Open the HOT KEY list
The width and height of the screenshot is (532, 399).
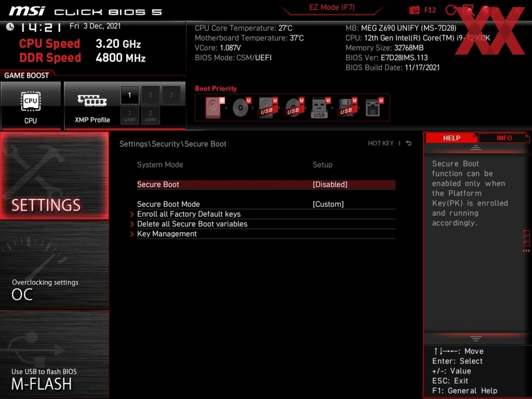click(x=381, y=143)
